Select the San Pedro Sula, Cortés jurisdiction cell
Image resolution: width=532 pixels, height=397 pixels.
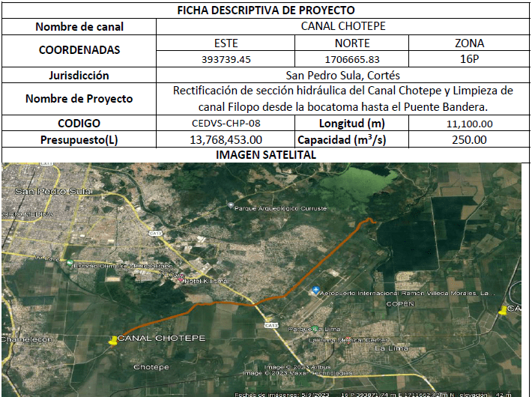tap(343, 75)
